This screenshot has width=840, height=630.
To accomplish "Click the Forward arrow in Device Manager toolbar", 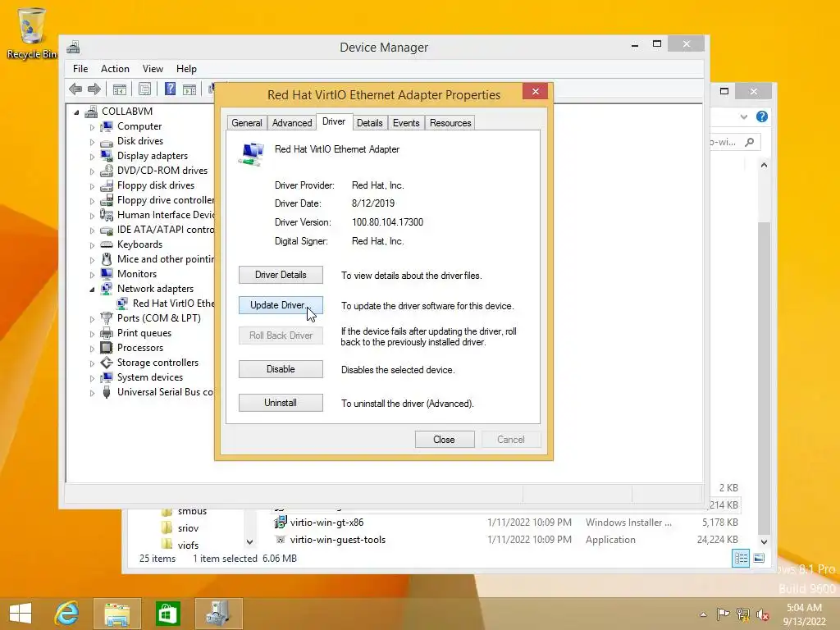I will [x=94, y=89].
